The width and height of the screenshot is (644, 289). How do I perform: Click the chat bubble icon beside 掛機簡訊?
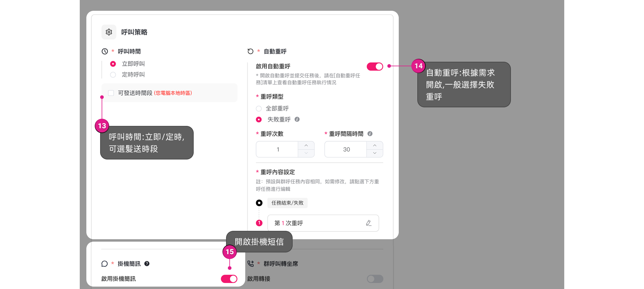pos(104,264)
